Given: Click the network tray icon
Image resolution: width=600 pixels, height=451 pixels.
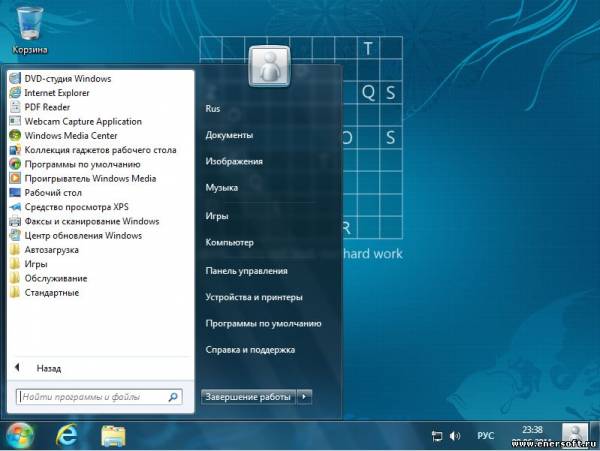Looking at the screenshot, I should [x=437, y=436].
